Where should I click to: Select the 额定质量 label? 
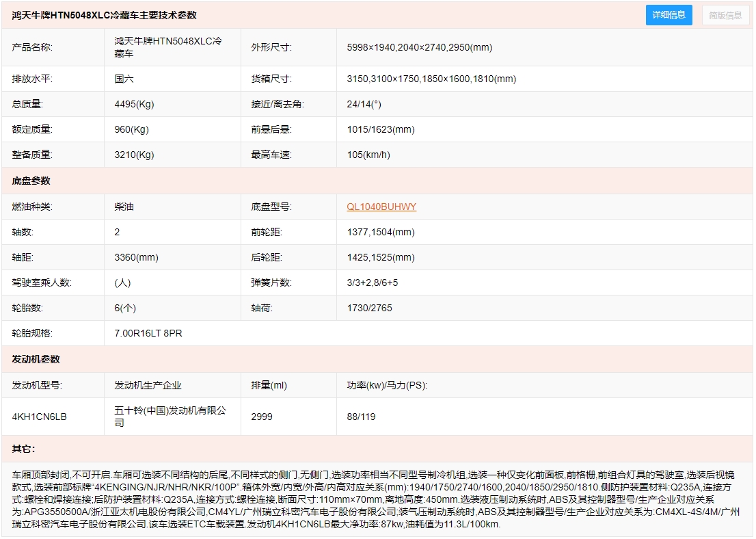point(32,129)
